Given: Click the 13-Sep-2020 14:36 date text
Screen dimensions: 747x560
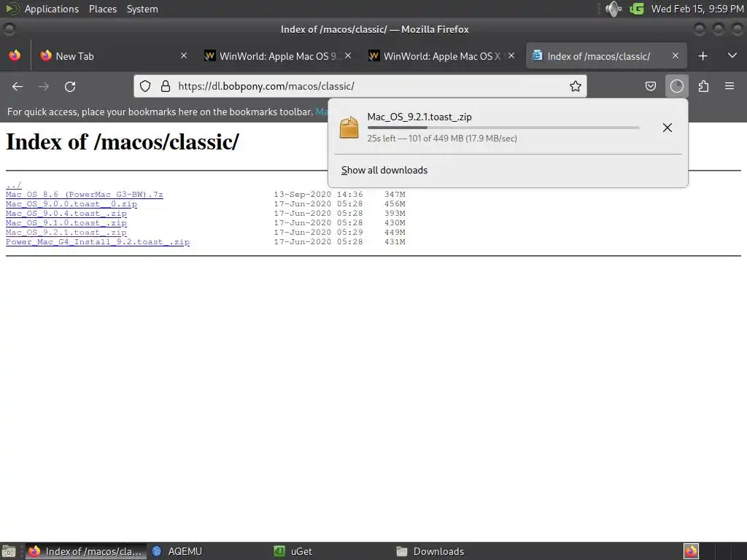Looking at the screenshot, I should click(318, 194).
